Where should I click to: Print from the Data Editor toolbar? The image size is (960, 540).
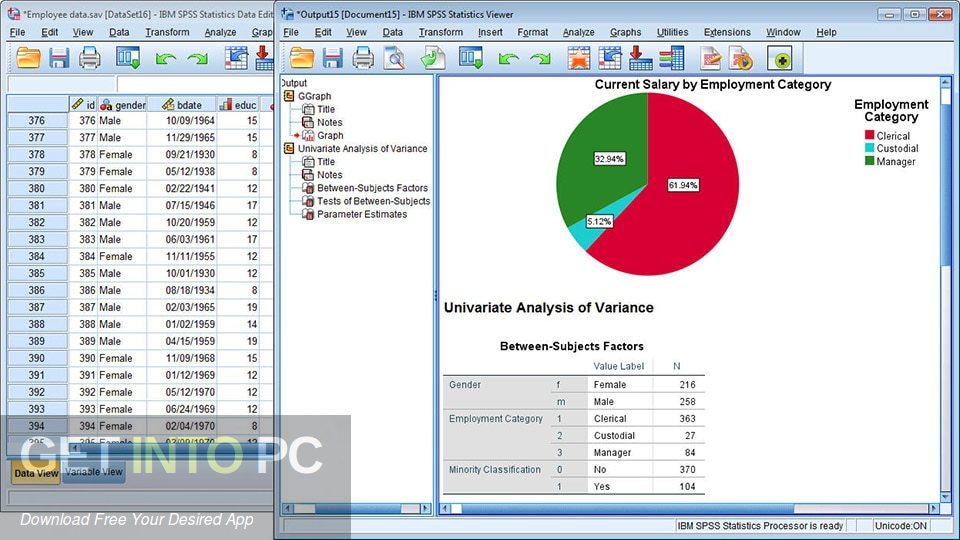89,58
